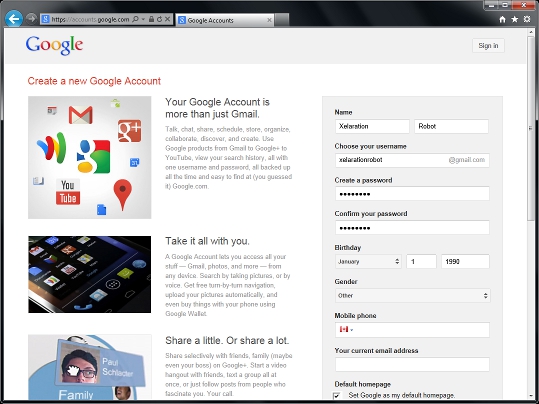Click the username field xelarationrobot

click(x=412, y=160)
